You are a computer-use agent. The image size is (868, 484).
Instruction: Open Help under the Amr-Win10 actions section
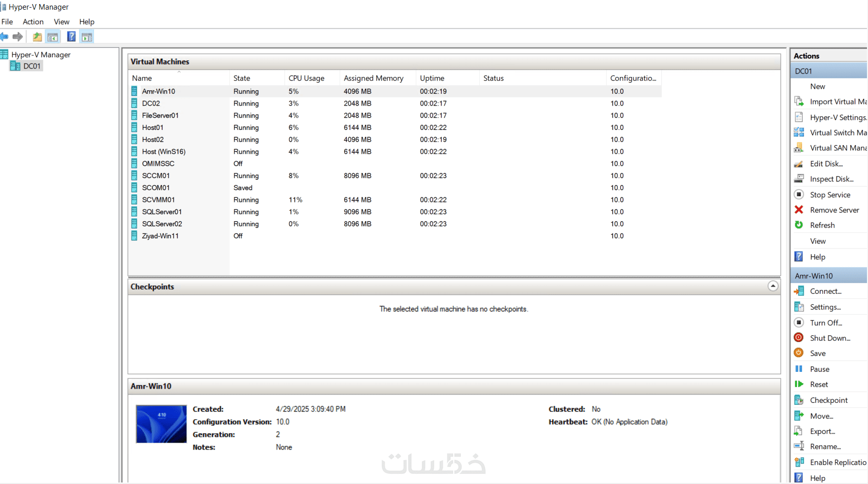click(818, 478)
